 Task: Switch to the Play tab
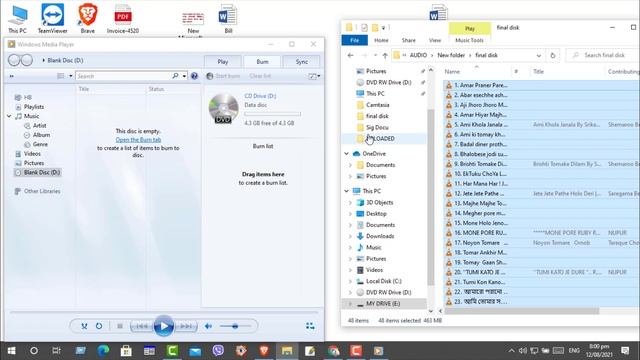tap(222, 62)
